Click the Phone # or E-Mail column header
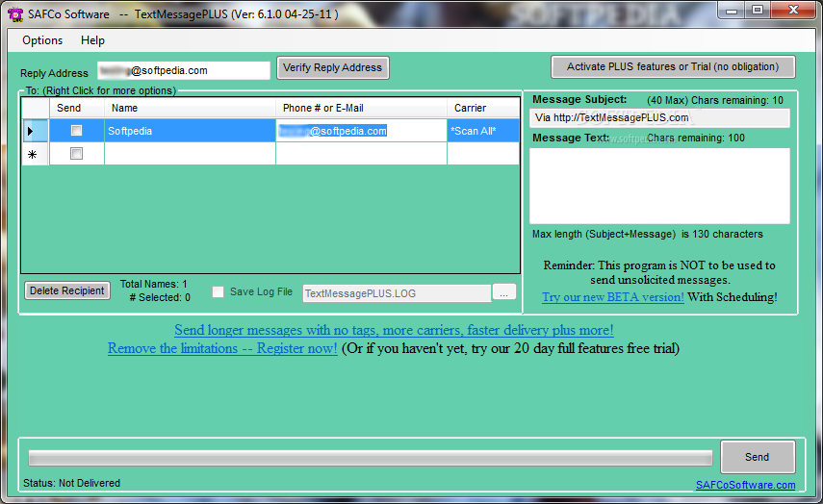Viewport: 823px width, 504px height. click(361, 108)
